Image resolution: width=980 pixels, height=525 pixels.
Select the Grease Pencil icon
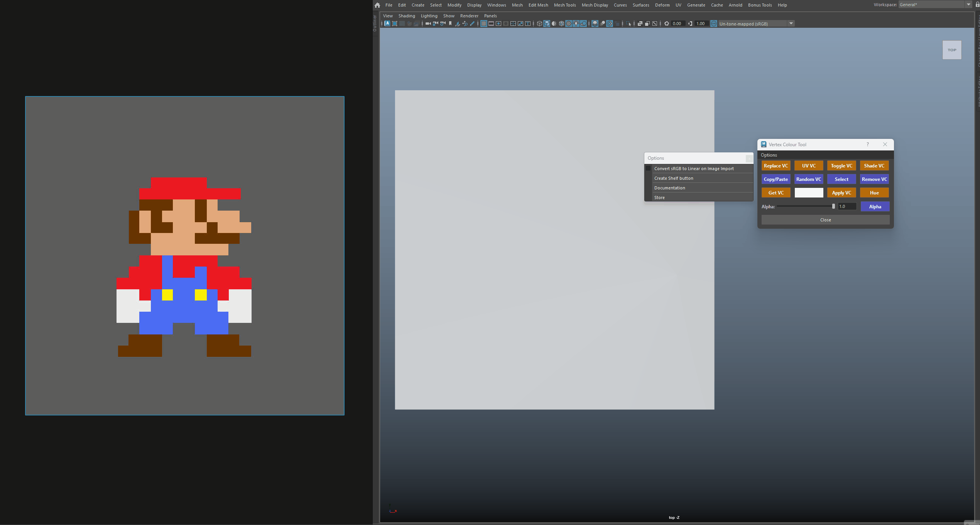click(x=472, y=24)
